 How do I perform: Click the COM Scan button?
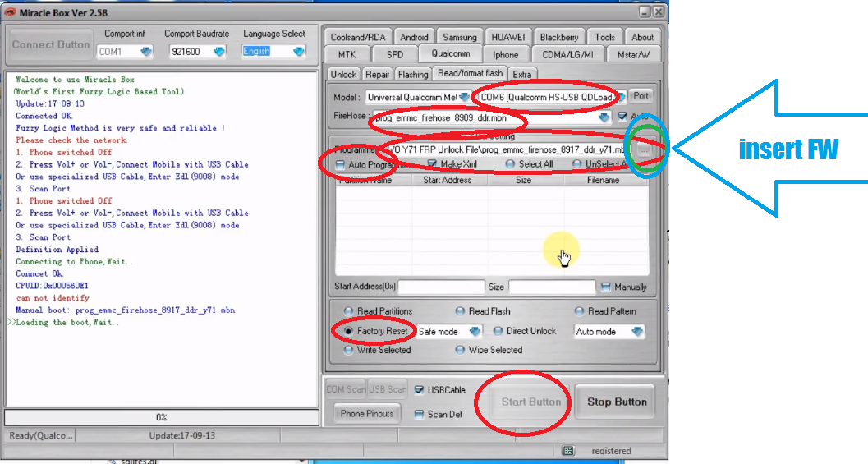(346, 390)
